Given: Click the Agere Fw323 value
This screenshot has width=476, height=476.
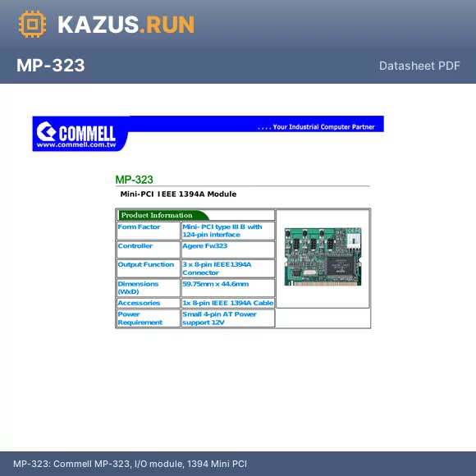Looking at the screenshot, I should tap(228, 249).
